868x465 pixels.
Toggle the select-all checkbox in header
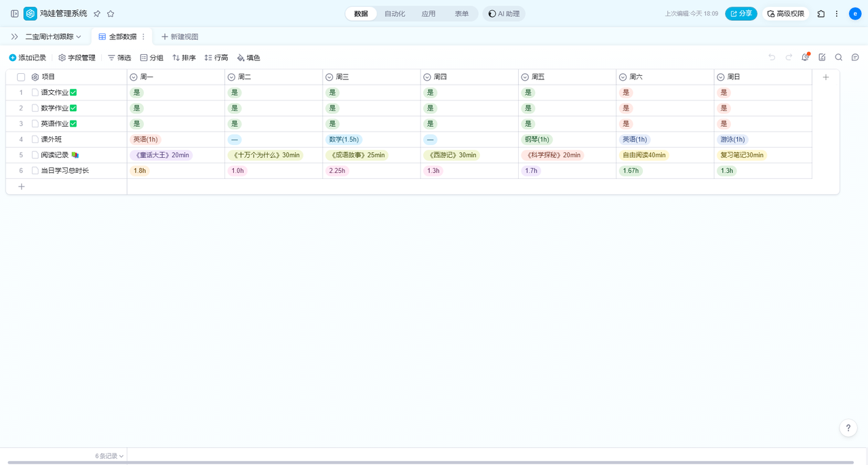[21, 77]
